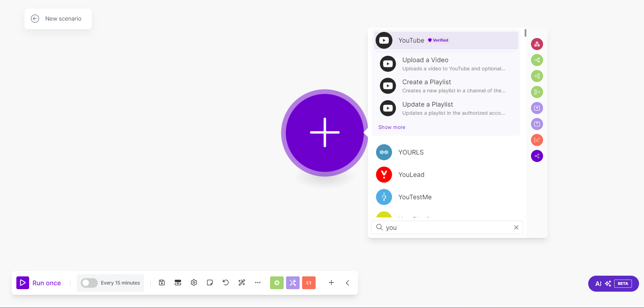Open the purple upload-arrow sidebar icon
The width and height of the screenshot is (644, 308).
pos(537,124)
